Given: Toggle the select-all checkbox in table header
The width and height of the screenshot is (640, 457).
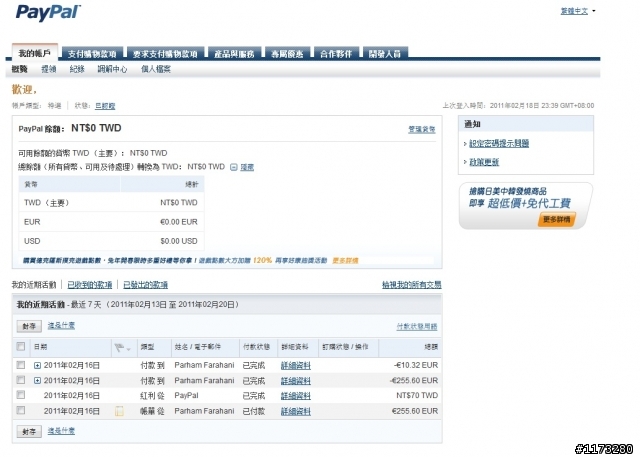Looking at the screenshot, I should pyautogui.click(x=20, y=347).
